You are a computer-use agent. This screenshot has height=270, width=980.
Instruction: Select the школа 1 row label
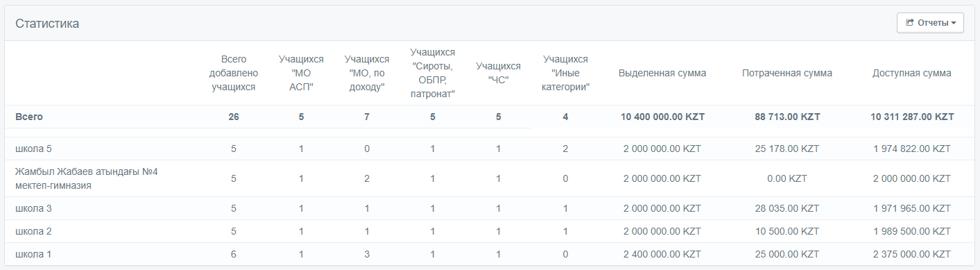pyautogui.click(x=33, y=254)
